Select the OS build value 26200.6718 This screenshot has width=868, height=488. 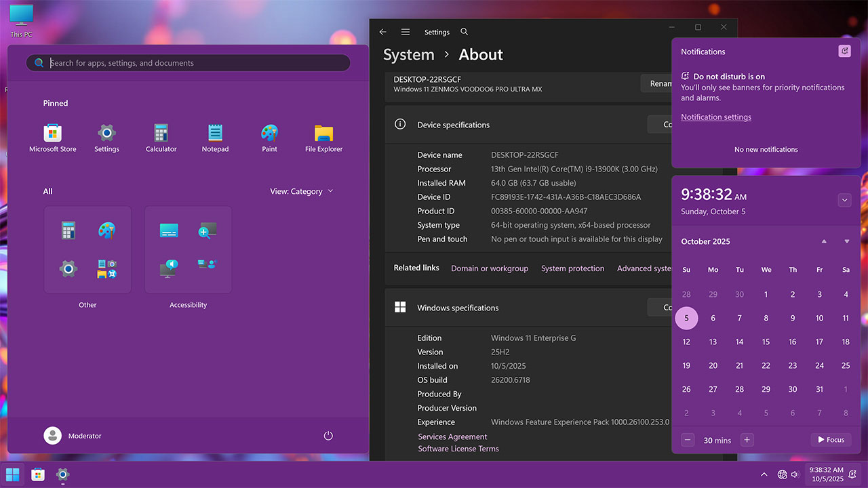[511, 380]
